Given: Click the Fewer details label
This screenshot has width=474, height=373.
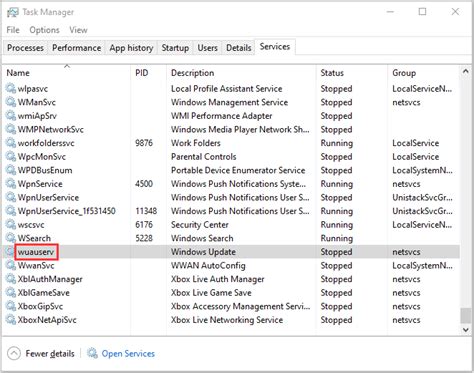Looking at the screenshot, I should (50, 353).
